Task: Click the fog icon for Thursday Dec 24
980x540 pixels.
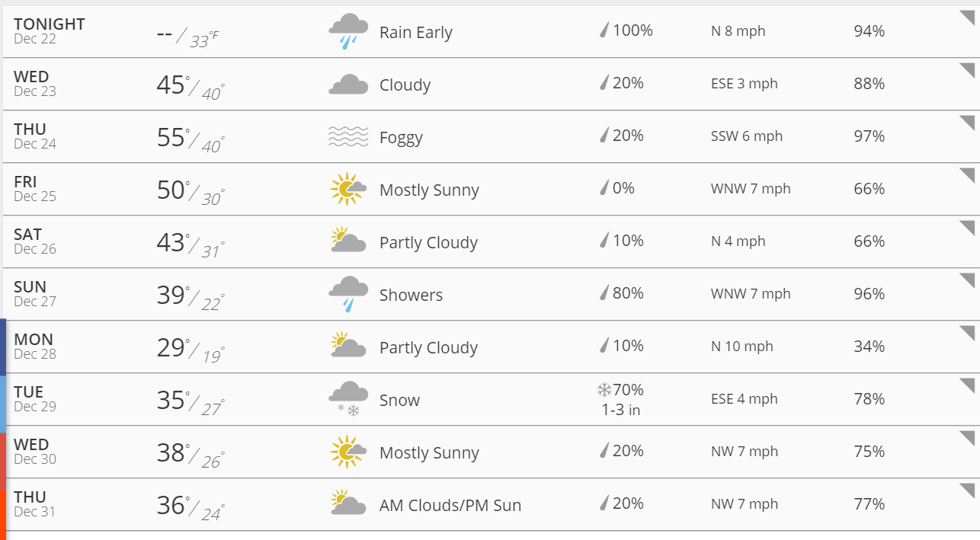Action: (348, 137)
